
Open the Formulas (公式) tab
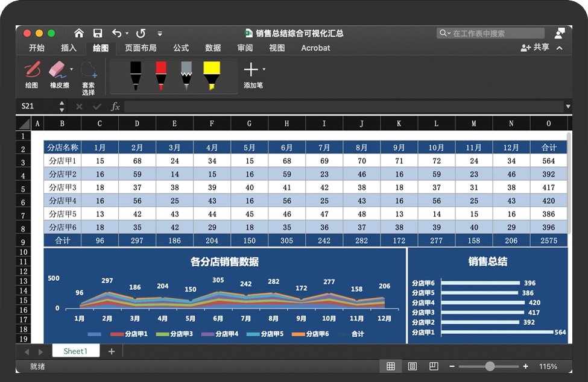point(181,48)
